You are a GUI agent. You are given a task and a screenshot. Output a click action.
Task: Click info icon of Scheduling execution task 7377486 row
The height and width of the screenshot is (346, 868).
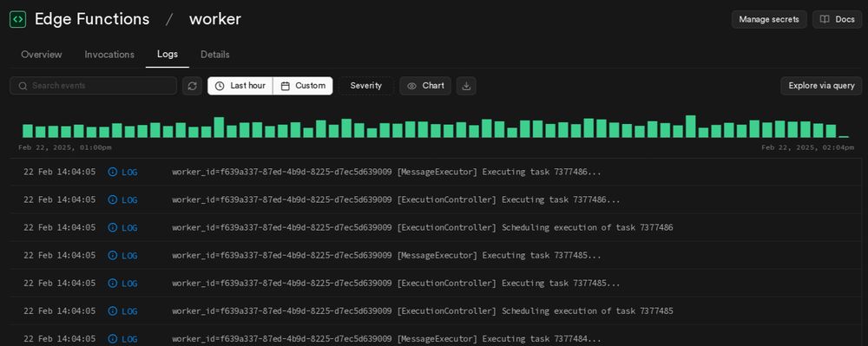click(112, 227)
